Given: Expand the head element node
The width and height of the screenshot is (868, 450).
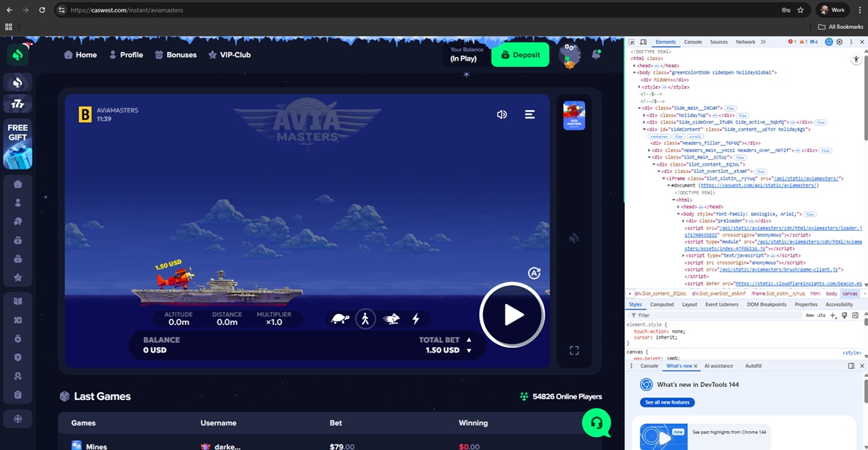Looking at the screenshot, I should coord(634,65).
